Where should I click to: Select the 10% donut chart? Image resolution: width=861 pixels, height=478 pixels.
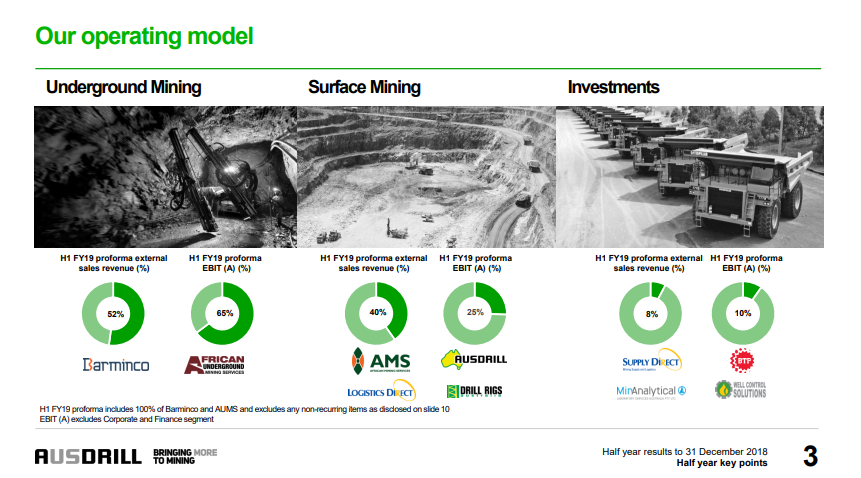[x=743, y=313]
